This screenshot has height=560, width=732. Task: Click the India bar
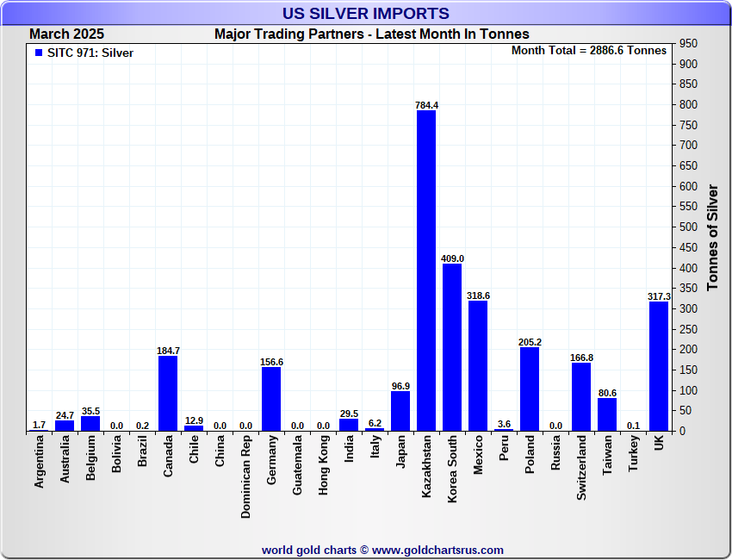349,425
